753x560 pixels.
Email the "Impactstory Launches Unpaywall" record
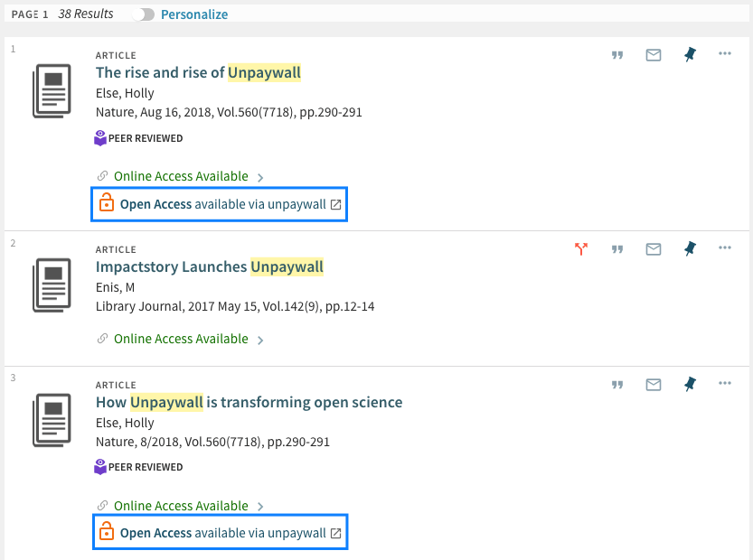click(654, 248)
